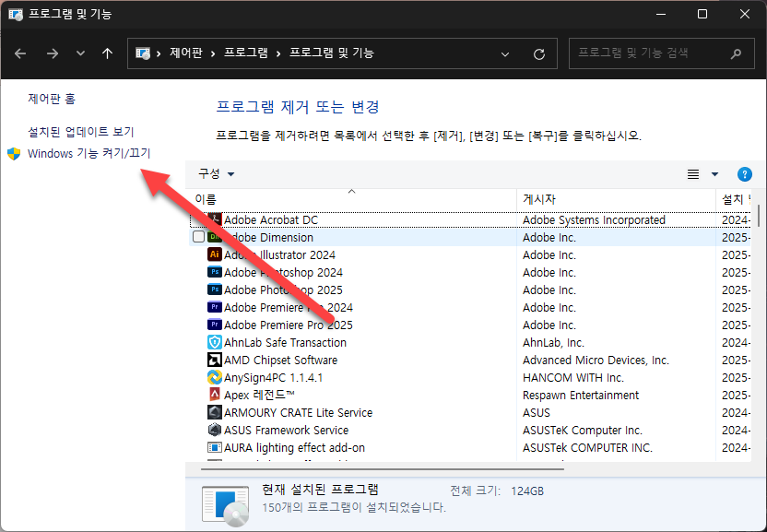Select the AnySign4PC 1.1.4.1 name
The width and height of the screenshot is (767, 532).
(273, 378)
